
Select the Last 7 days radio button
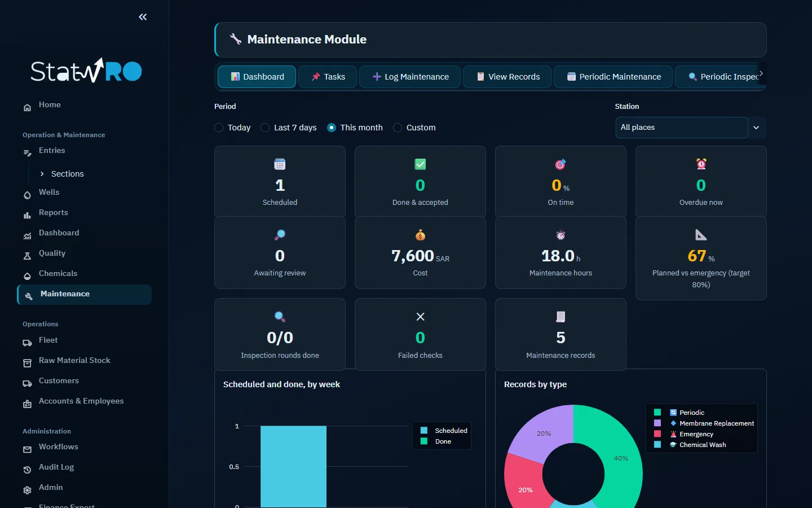point(265,128)
